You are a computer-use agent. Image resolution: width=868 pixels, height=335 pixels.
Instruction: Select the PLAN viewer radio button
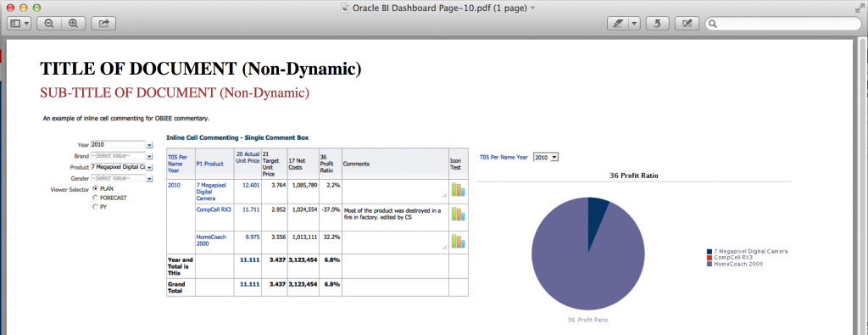[x=96, y=189]
